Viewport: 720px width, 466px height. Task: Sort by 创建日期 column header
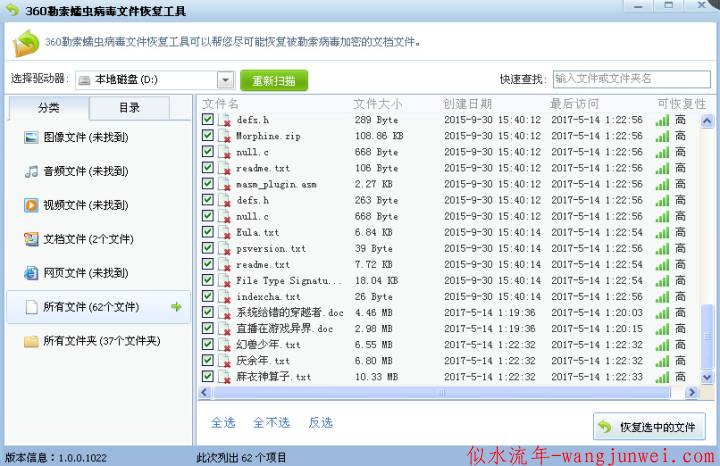tap(467, 104)
